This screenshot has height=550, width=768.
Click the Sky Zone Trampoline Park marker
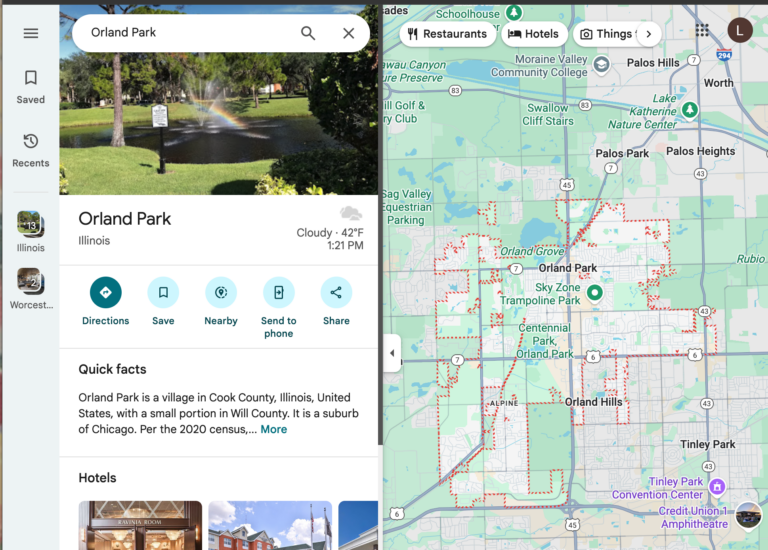tap(594, 293)
